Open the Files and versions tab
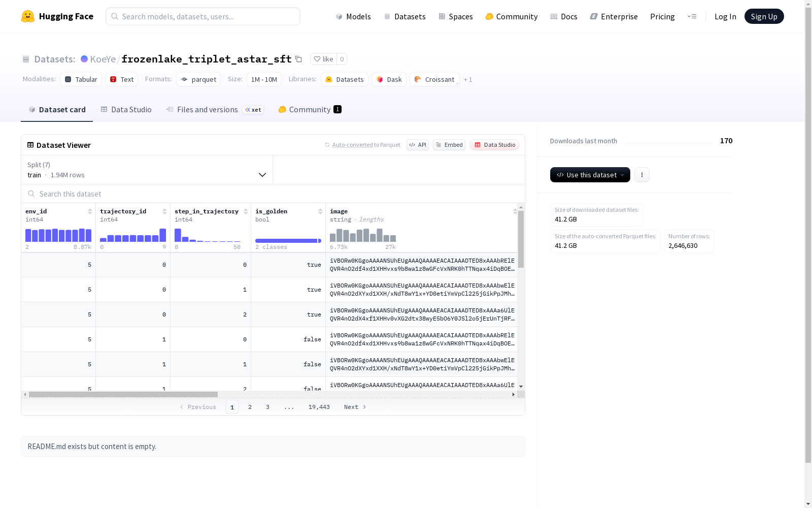This screenshot has width=812, height=508. 215,110
